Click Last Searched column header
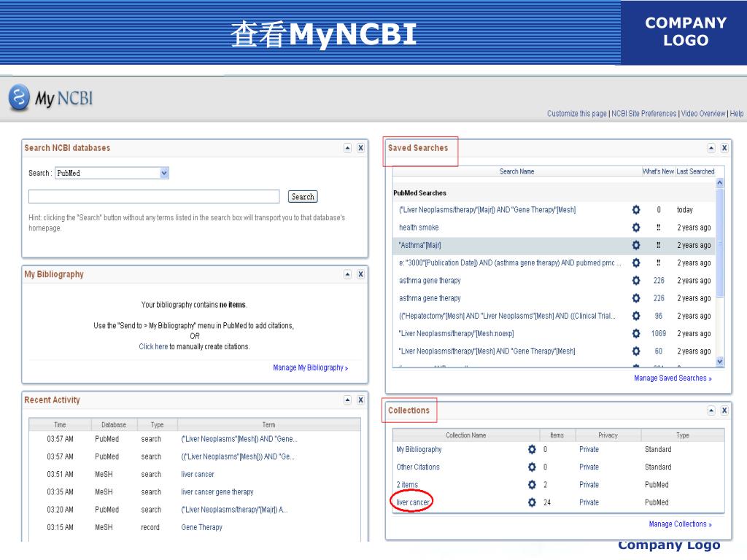This screenshot has width=747, height=560. click(x=695, y=171)
